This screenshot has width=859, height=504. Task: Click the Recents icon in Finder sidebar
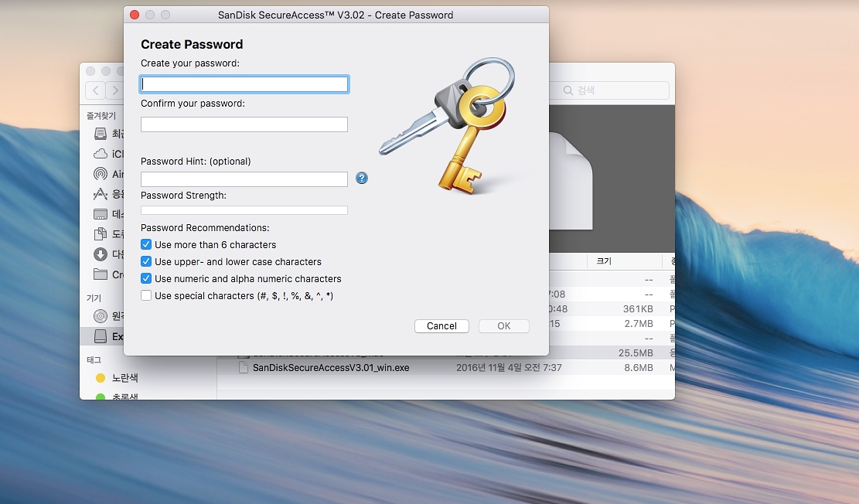101,134
